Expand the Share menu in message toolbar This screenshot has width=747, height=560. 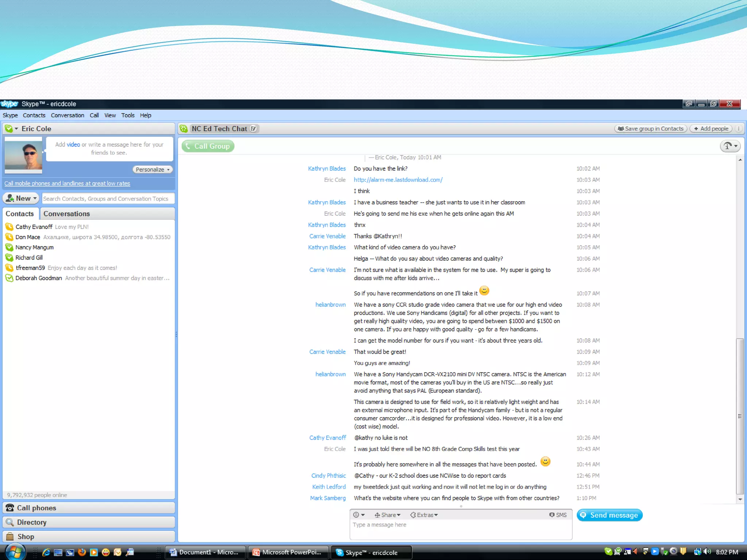coord(388,515)
